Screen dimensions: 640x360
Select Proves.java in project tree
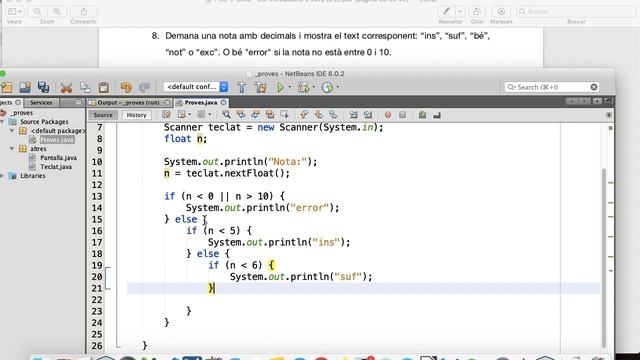pyautogui.click(x=57, y=140)
